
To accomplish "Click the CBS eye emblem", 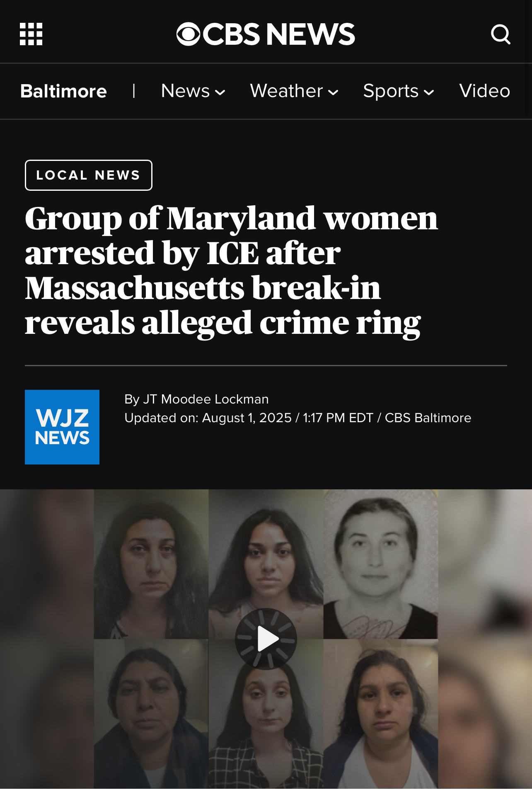I will tap(189, 34).
